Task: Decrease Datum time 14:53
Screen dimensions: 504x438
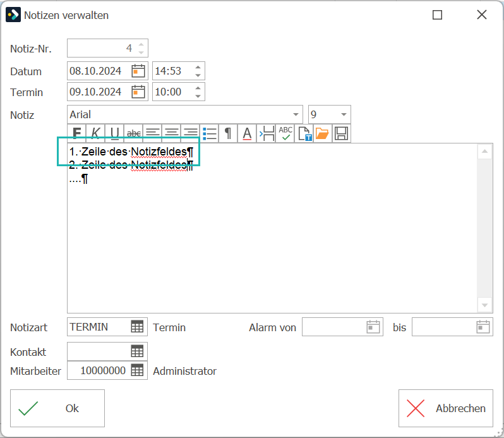Action: tap(198, 75)
